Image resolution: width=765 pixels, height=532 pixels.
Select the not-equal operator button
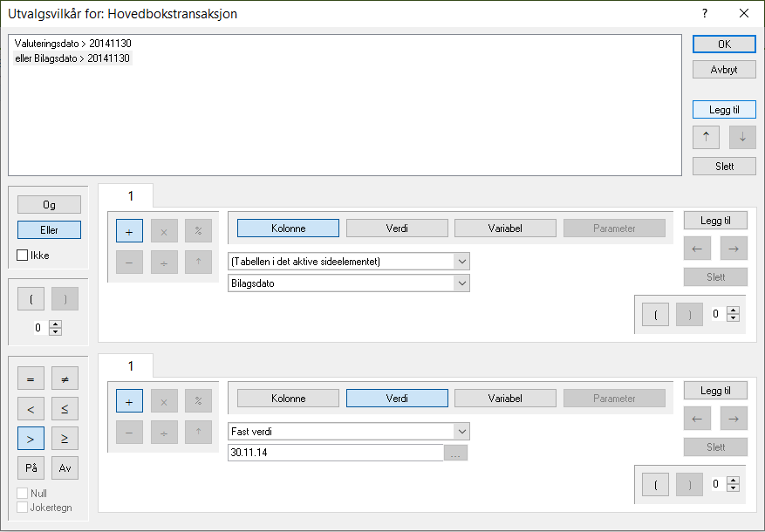pos(65,379)
